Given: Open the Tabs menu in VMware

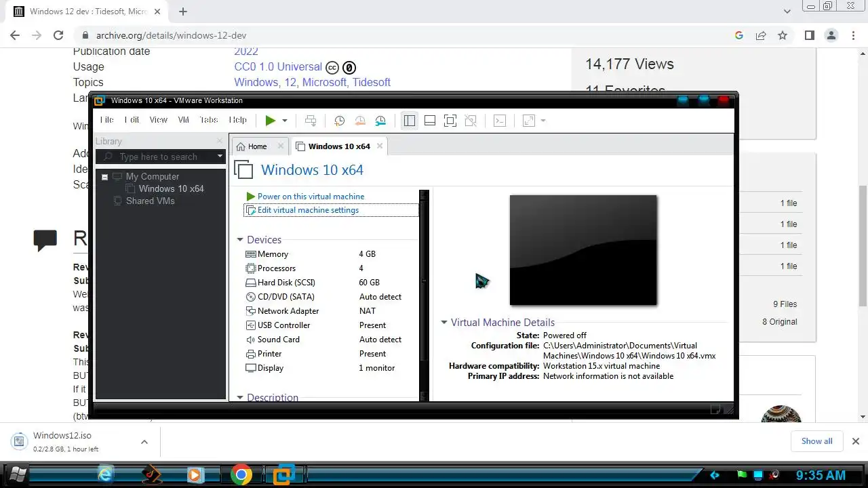Looking at the screenshot, I should click(209, 120).
